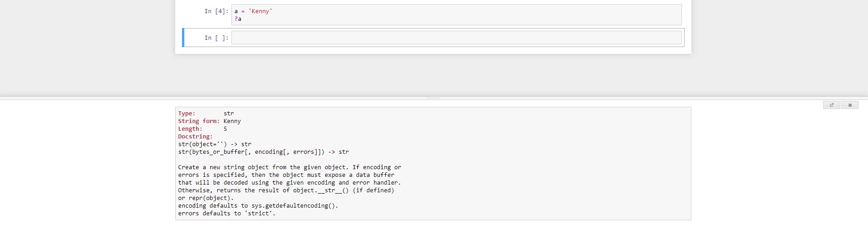Click the 'Type:' label in pager
Image resolution: width=868 pixels, height=228 pixels.
187,114
